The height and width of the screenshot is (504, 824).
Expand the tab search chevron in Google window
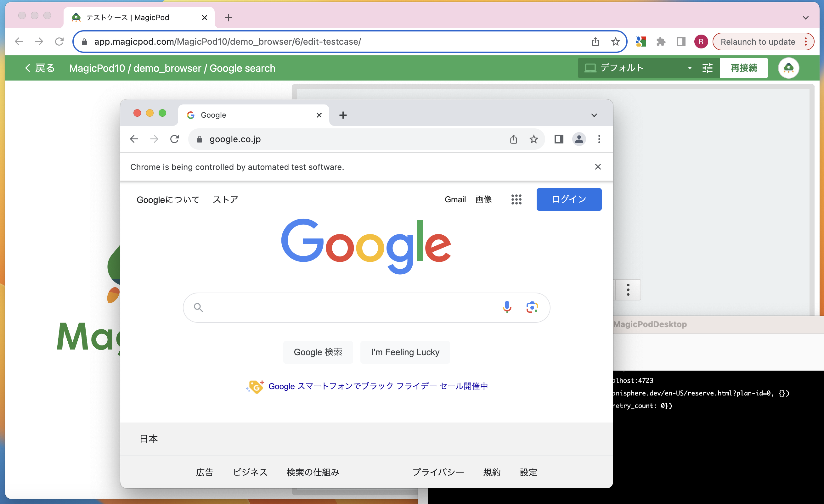[x=594, y=115]
